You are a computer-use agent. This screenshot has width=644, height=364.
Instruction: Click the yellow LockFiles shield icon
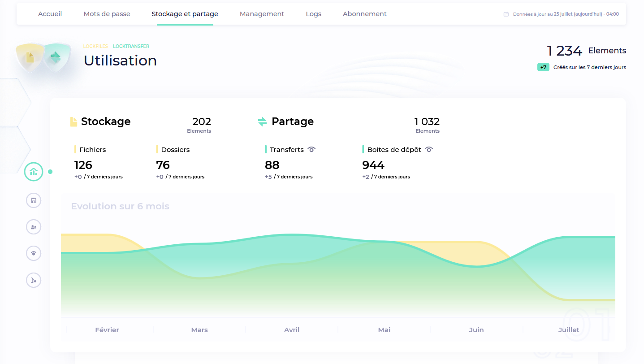pos(30,58)
